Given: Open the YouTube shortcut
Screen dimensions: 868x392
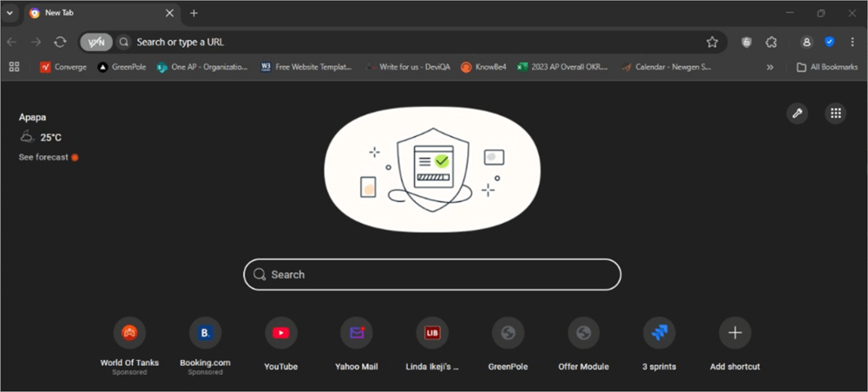Looking at the screenshot, I should pyautogui.click(x=280, y=333).
